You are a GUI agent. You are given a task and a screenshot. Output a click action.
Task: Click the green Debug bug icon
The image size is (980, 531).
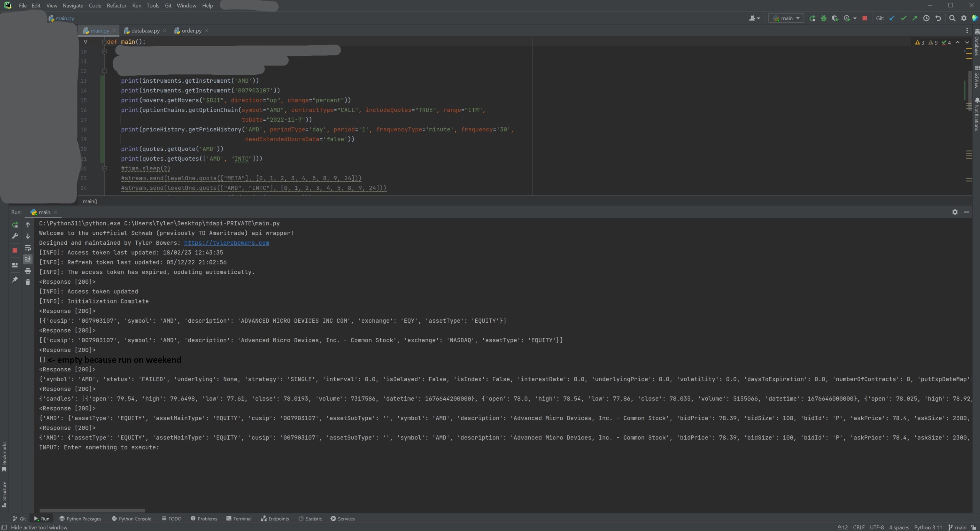click(x=823, y=18)
